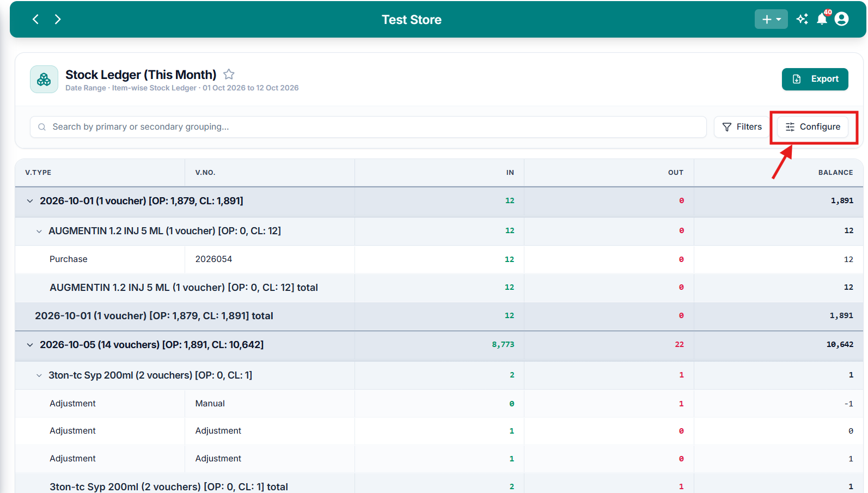Open notifications bell icon

pyautogui.click(x=822, y=20)
